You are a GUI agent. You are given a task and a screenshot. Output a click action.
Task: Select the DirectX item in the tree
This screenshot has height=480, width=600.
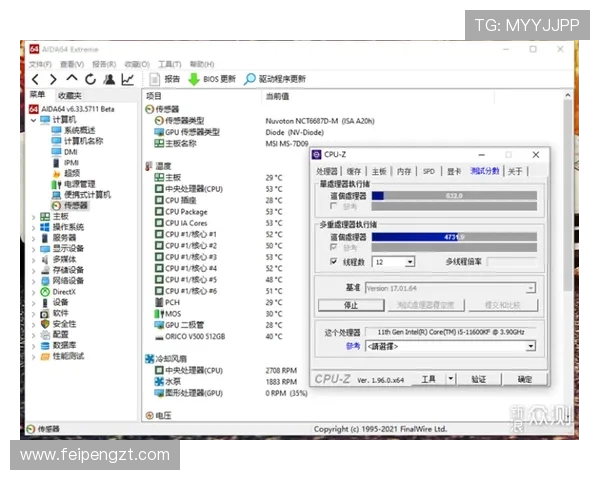tap(63, 291)
